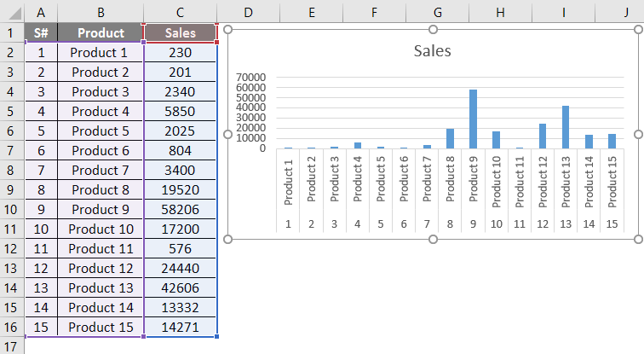Click the sales value 13332
Screen dimensions: 644x354
[180, 308]
